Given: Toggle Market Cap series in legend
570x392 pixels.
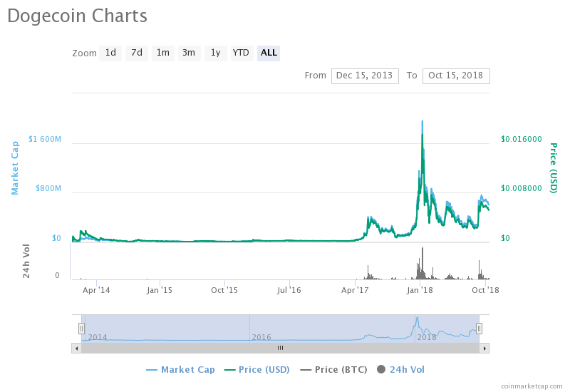Looking at the screenshot, I should 180,370.
